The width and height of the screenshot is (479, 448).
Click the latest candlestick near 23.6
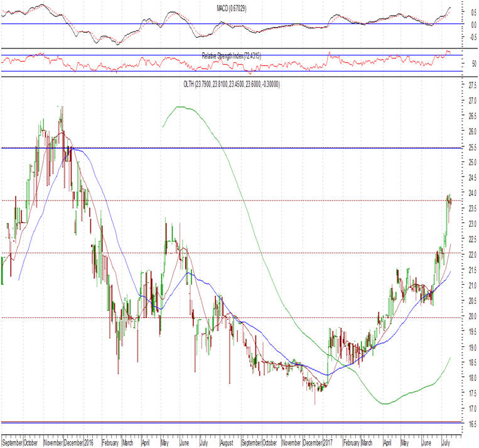point(451,201)
